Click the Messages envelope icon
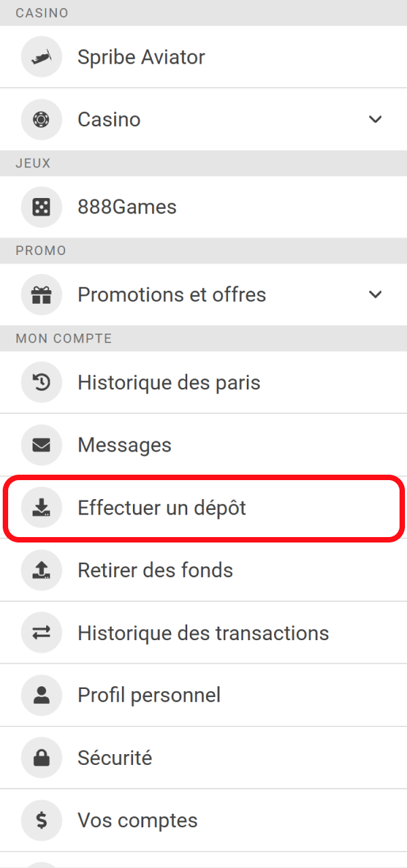Image resolution: width=407 pixels, height=868 pixels. pyautogui.click(x=41, y=445)
